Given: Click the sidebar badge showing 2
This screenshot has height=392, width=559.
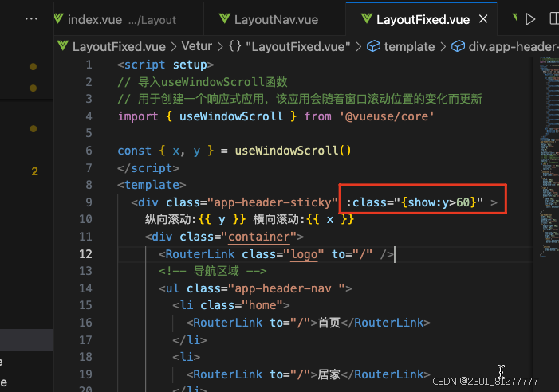Looking at the screenshot, I should point(34,171).
